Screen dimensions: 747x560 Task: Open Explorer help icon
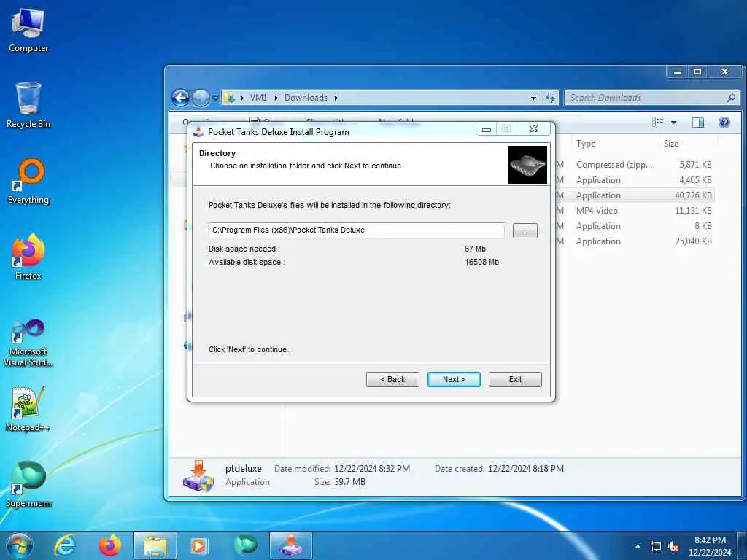pyautogui.click(x=724, y=122)
